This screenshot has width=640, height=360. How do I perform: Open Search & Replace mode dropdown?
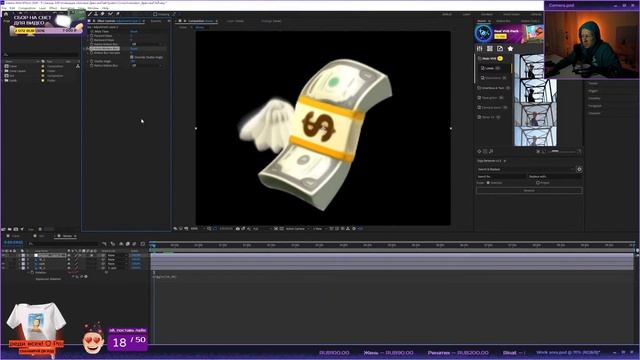(526, 169)
